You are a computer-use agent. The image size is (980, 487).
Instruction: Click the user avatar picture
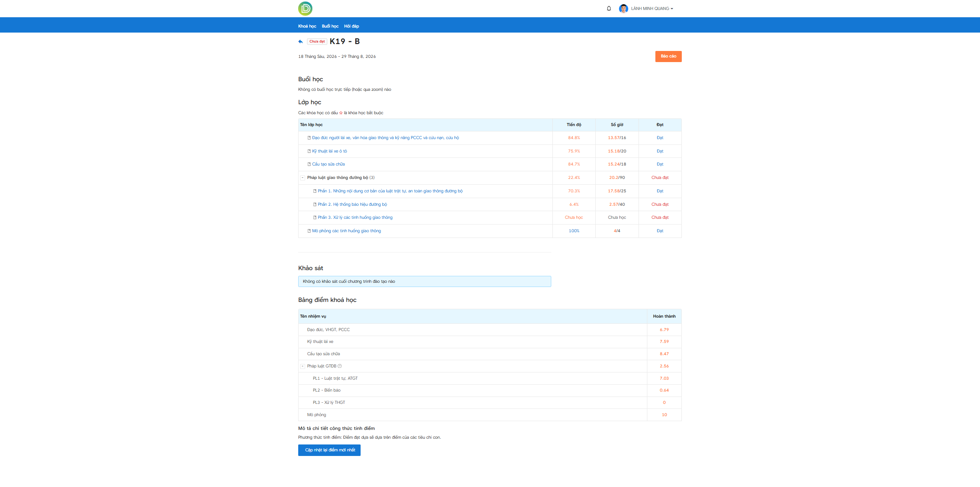point(623,8)
